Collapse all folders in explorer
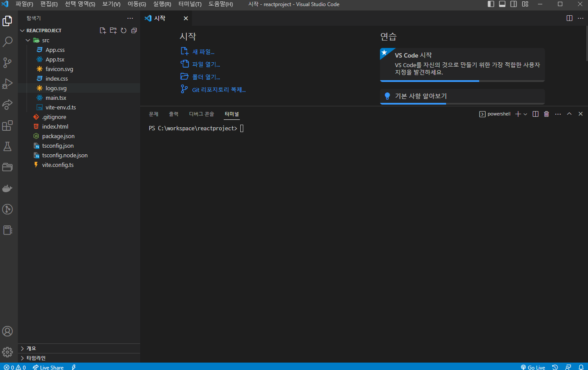588x370 pixels. pos(134,31)
